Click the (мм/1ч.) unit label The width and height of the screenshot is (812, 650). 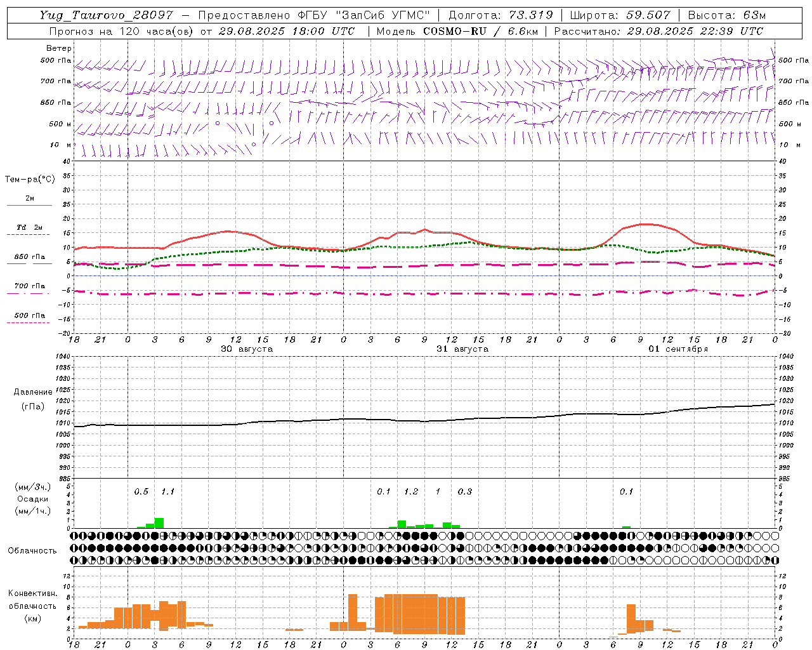click(32, 511)
